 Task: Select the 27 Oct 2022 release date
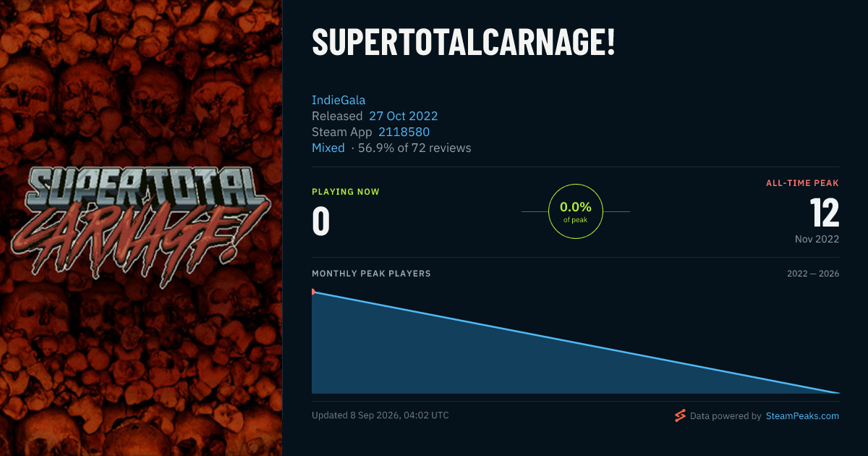point(403,116)
